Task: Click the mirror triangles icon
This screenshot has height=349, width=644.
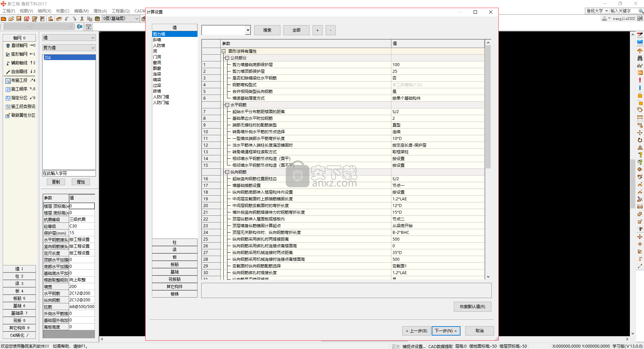Action: [x=640, y=147]
